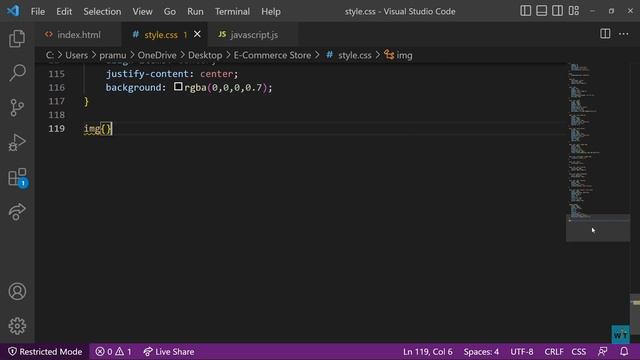Open the Manage gear settings icon
640x360 pixels.
(x=17, y=326)
